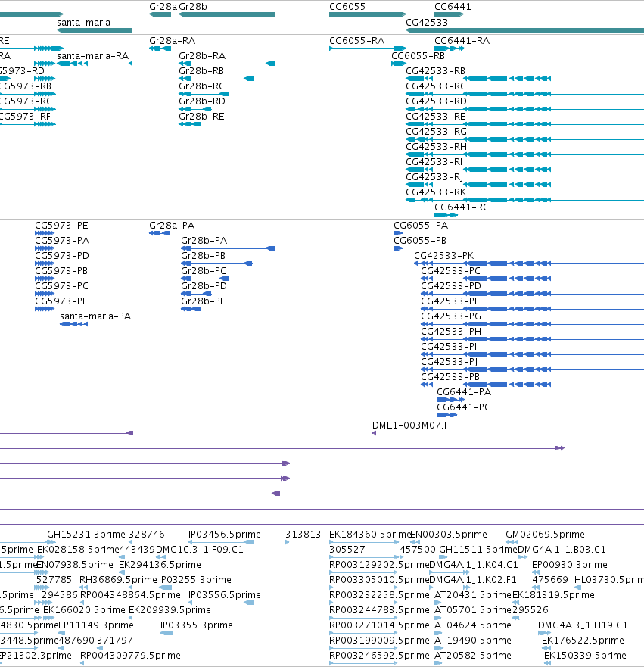Click the Gr28b-PE protein label

204,301
